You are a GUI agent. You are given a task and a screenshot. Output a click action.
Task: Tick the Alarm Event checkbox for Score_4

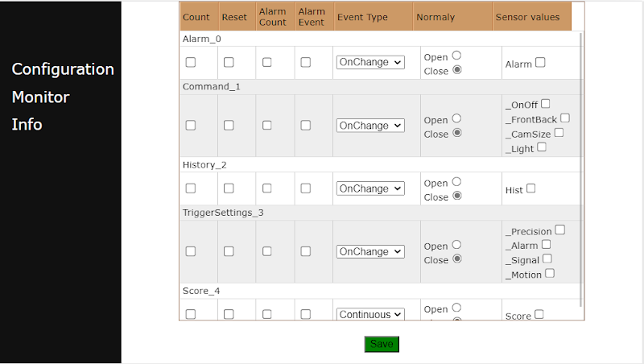coord(306,314)
